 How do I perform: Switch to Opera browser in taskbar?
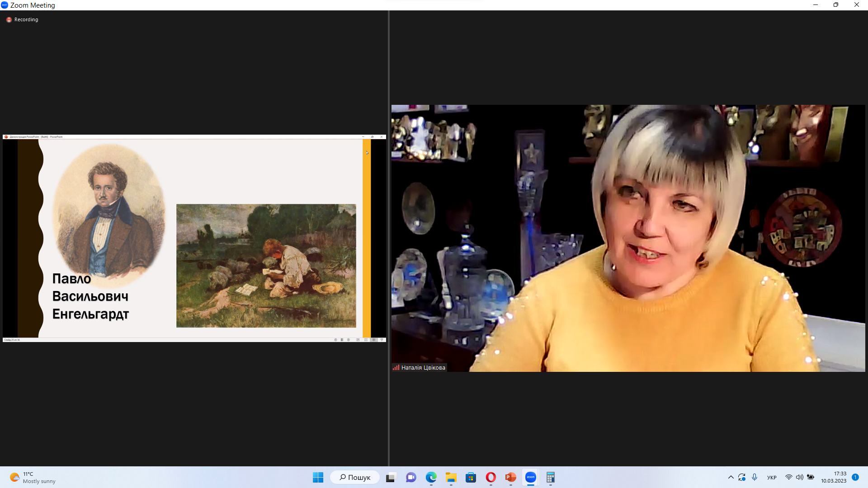[491, 477]
